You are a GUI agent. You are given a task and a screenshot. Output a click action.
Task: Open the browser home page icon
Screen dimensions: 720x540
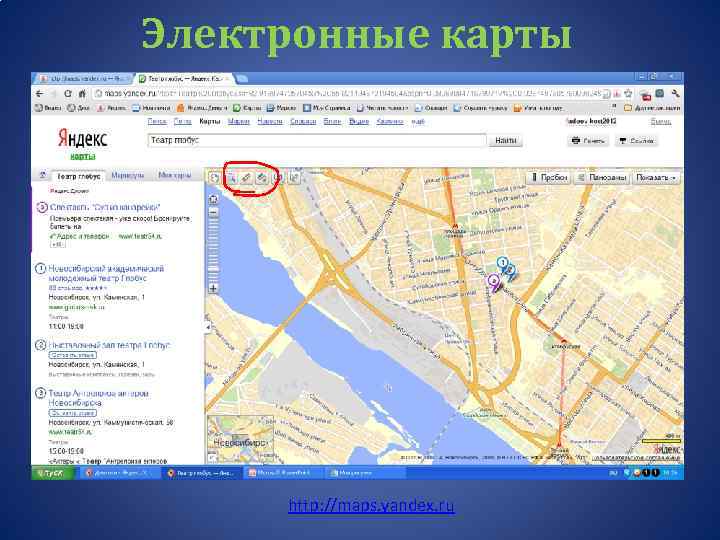pos(82,94)
